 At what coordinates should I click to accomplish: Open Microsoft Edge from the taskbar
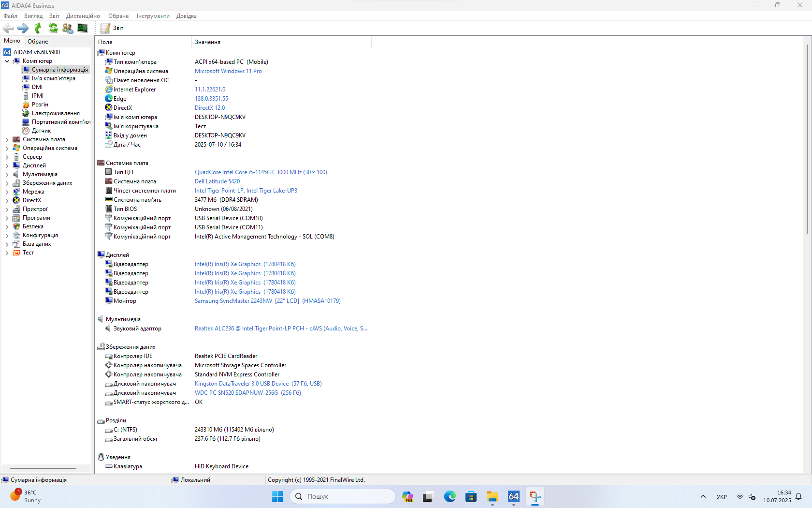[x=449, y=497]
